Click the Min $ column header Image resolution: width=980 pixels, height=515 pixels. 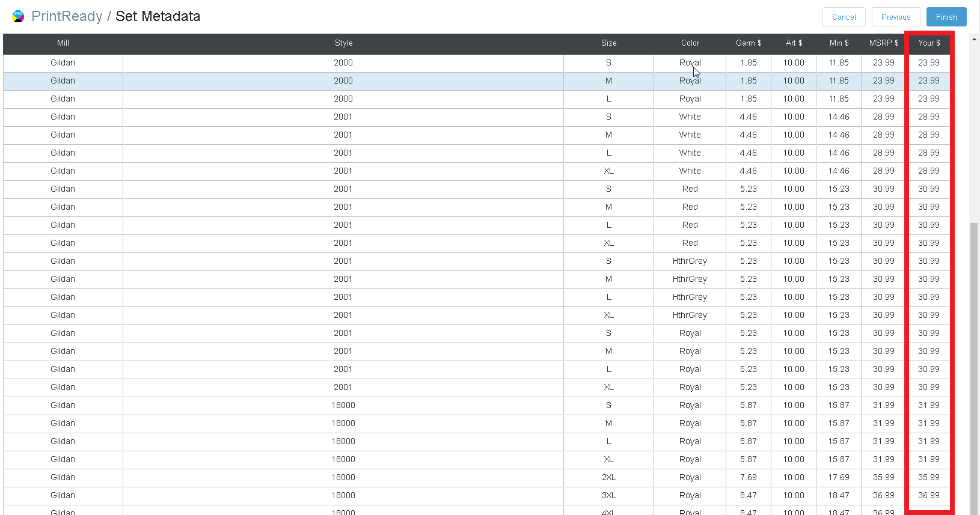839,43
